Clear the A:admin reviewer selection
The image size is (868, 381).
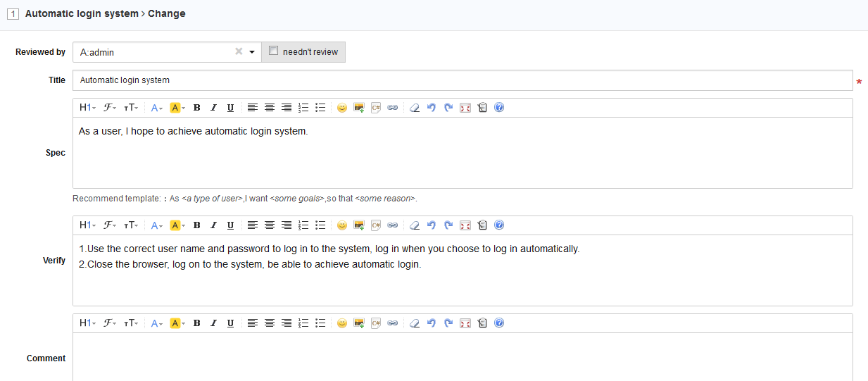[x=239, y=51]
